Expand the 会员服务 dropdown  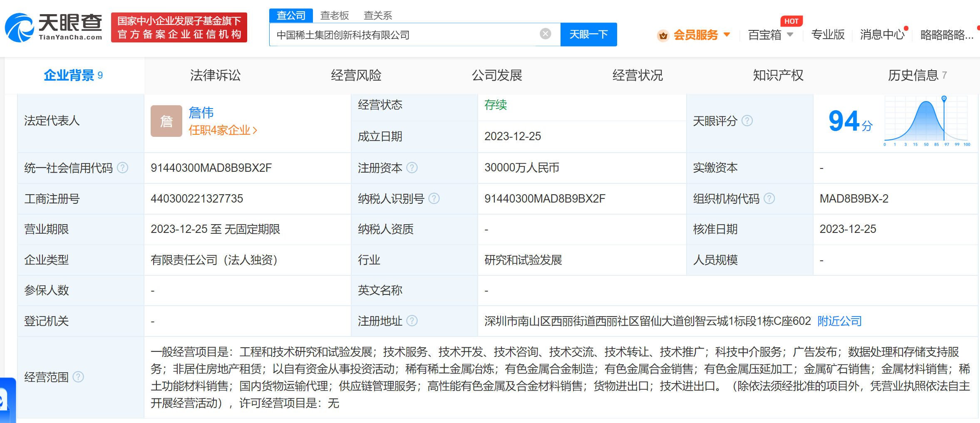click(x=727, y=35)
